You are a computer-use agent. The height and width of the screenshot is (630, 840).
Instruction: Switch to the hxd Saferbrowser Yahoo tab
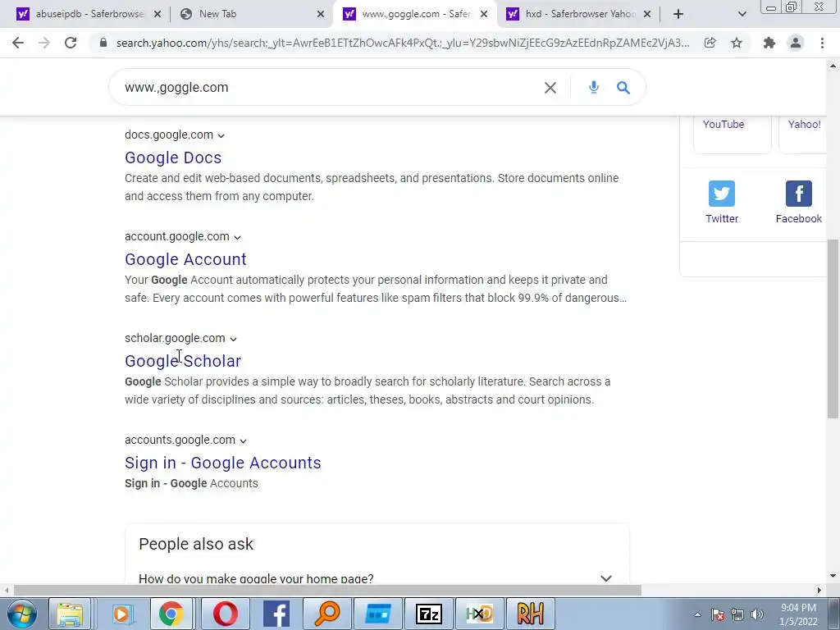pos(578,14)
